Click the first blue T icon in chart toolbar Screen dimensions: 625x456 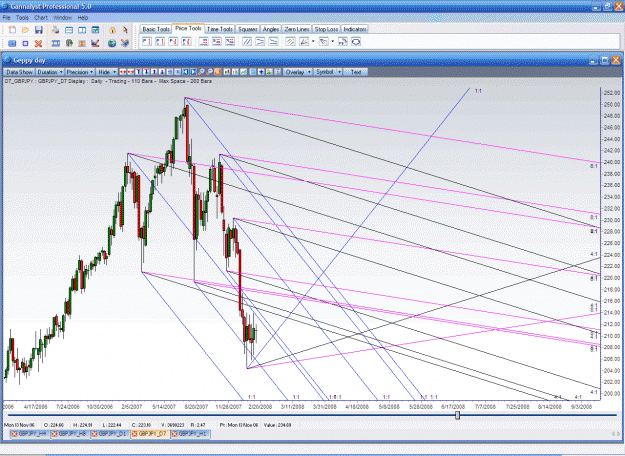pos(138,72)
